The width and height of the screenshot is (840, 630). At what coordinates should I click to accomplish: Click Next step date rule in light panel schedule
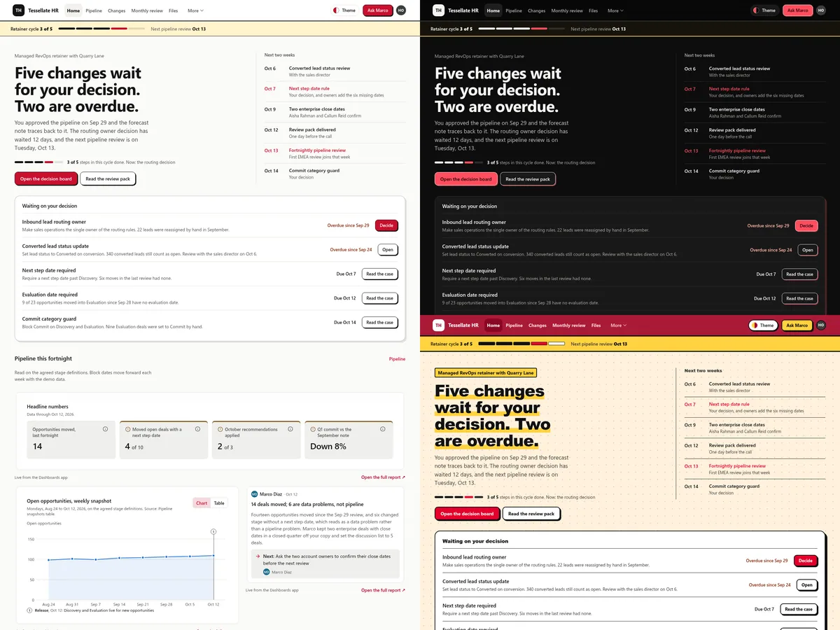309,89
